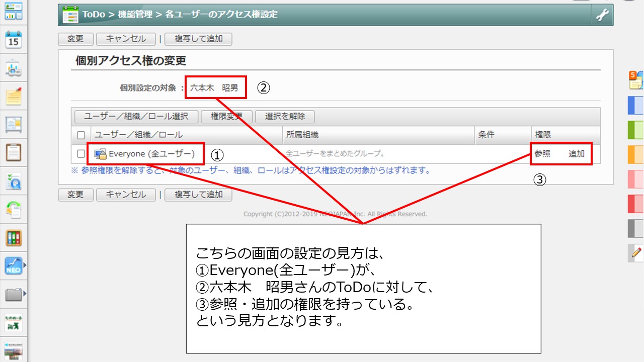Click 複写して追加 above the form
Screen dimensions: 644x362
tap(199, 39)
